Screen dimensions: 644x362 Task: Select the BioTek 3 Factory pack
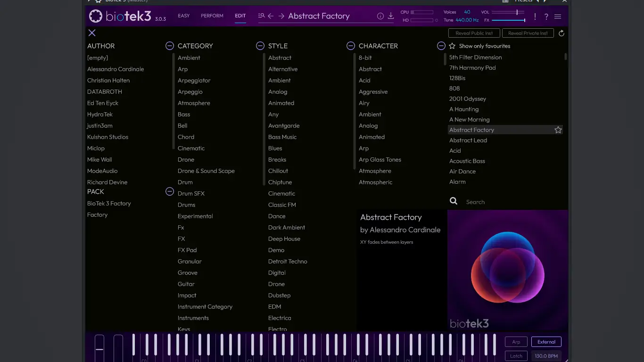[109, 203]
